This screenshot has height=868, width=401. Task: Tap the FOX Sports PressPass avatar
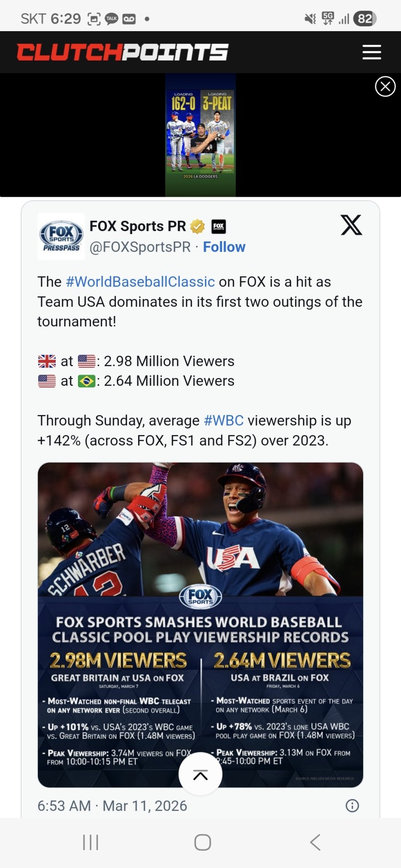61,236
